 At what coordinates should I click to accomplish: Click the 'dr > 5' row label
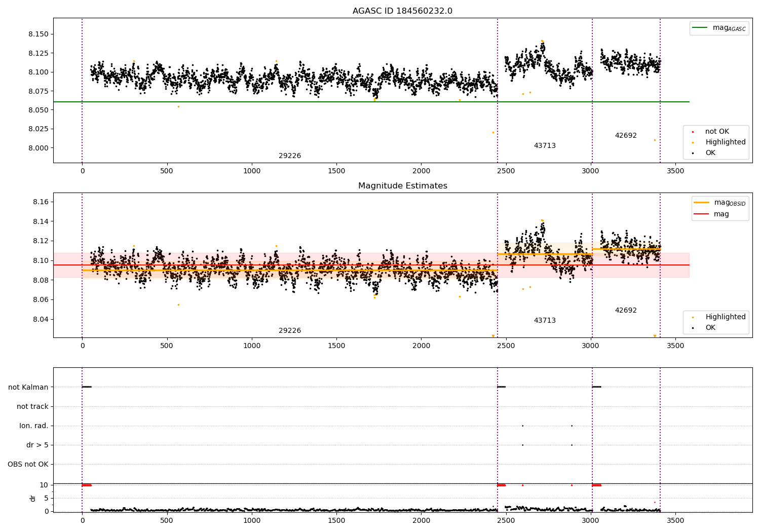[37, 445]
